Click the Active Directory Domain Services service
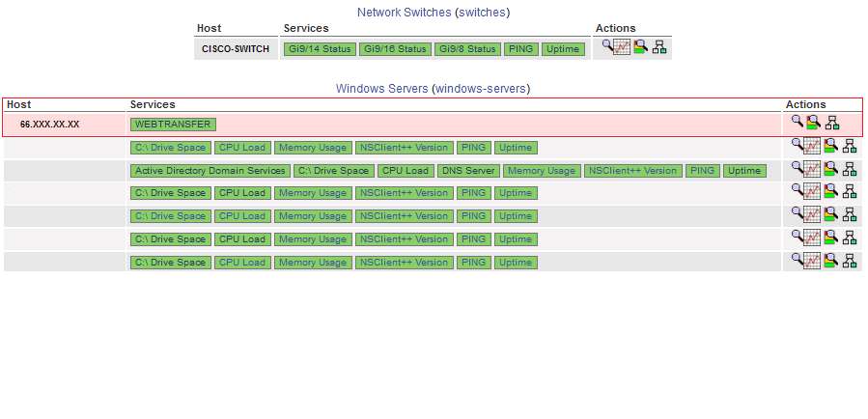This screenshot has height=419, width=868. (x=210, y=171)
